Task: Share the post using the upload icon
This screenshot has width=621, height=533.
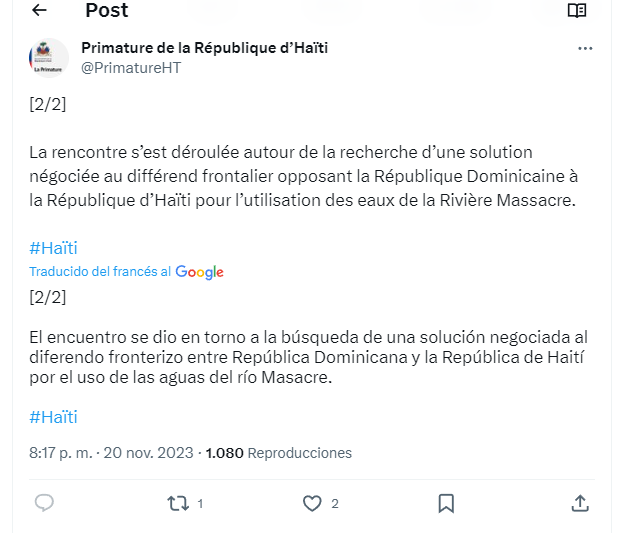Action: coord(579,503)
